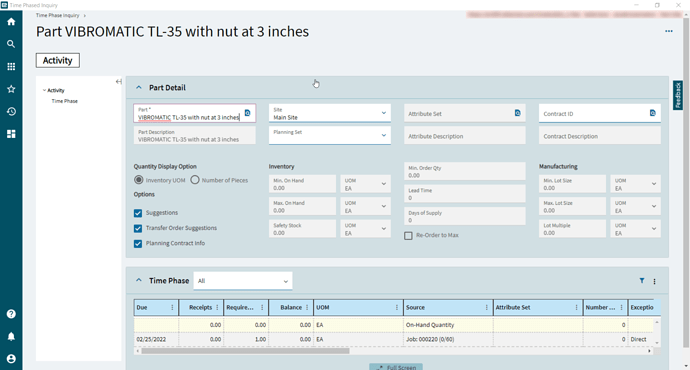Open Favorites star icon

(x=11, y=89)
